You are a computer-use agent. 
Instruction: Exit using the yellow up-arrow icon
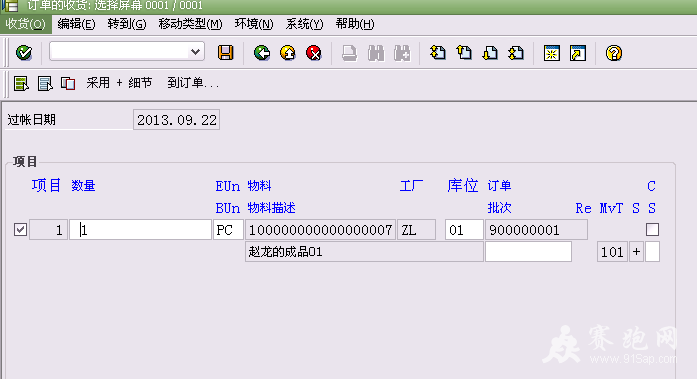[288, 53]
